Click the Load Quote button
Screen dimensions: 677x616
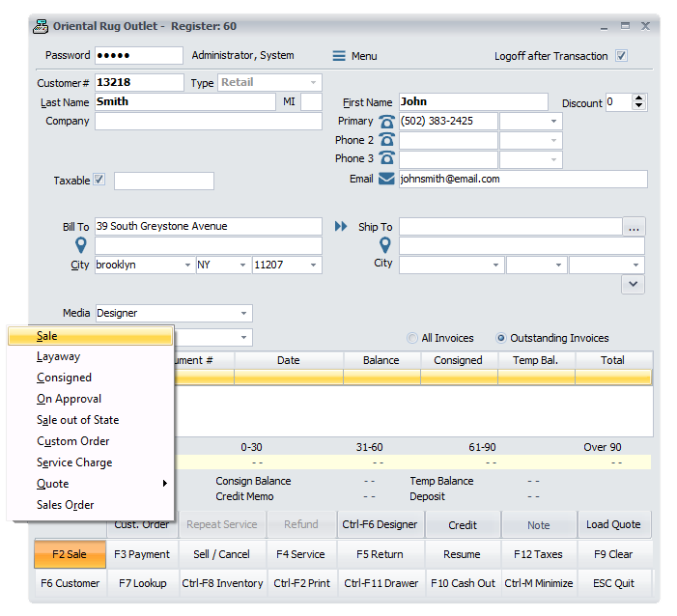point(613,524)
